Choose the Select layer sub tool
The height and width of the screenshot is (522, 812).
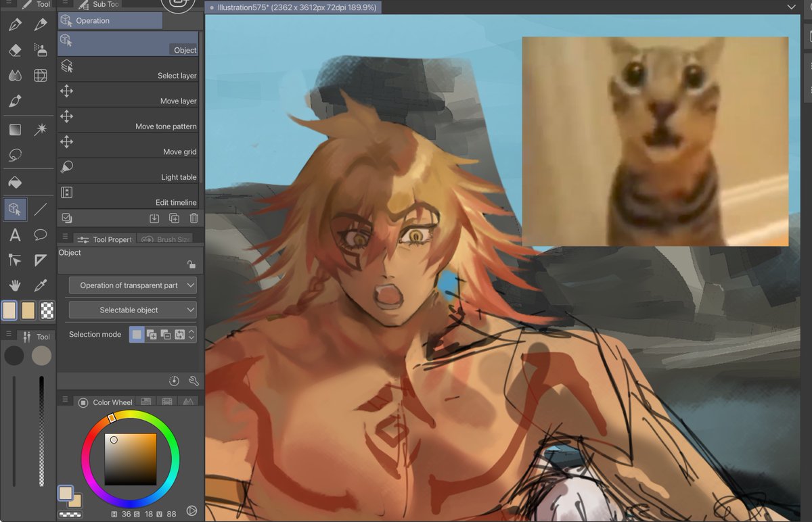(128, 70)
